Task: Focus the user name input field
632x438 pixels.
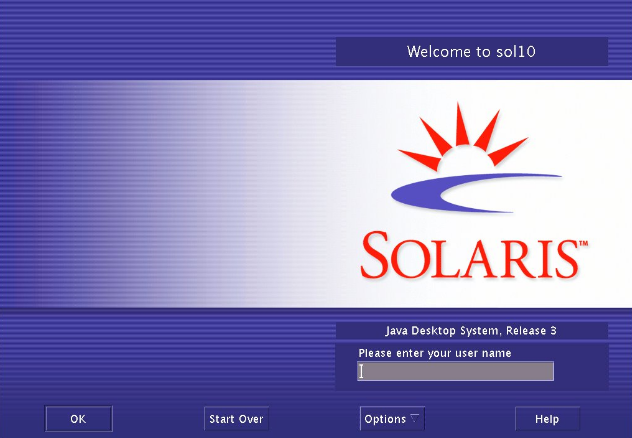Action: coord(455,371)
